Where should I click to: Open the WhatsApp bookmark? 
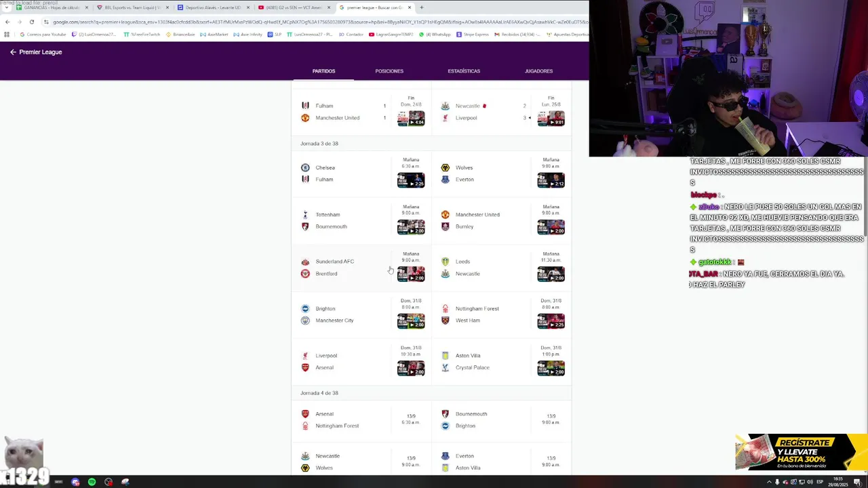click(435, 35)
